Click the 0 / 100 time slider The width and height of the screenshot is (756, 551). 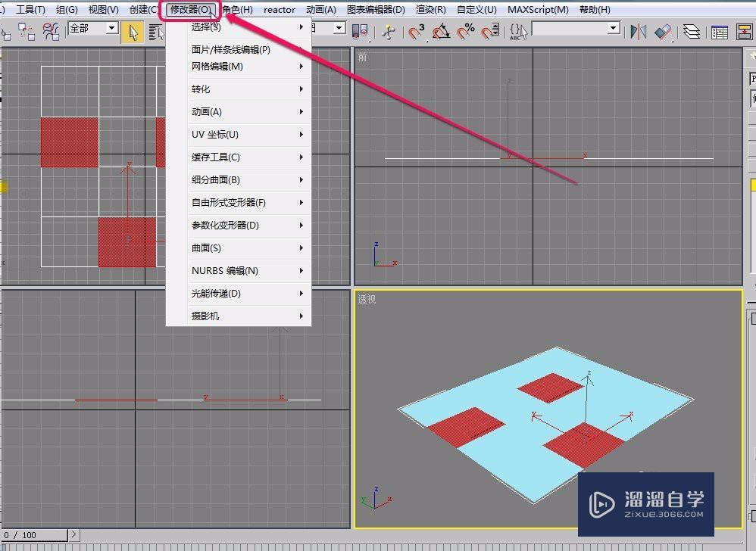tap(34, 534)
